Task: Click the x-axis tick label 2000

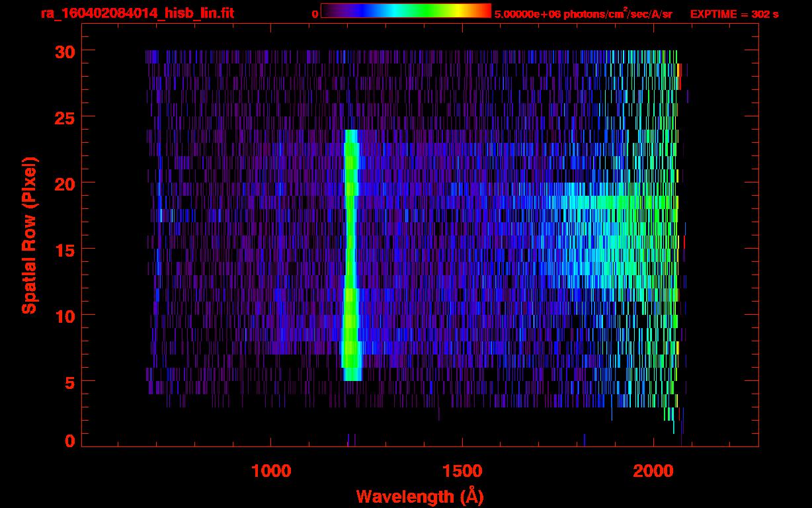Action: pos(653,470)
